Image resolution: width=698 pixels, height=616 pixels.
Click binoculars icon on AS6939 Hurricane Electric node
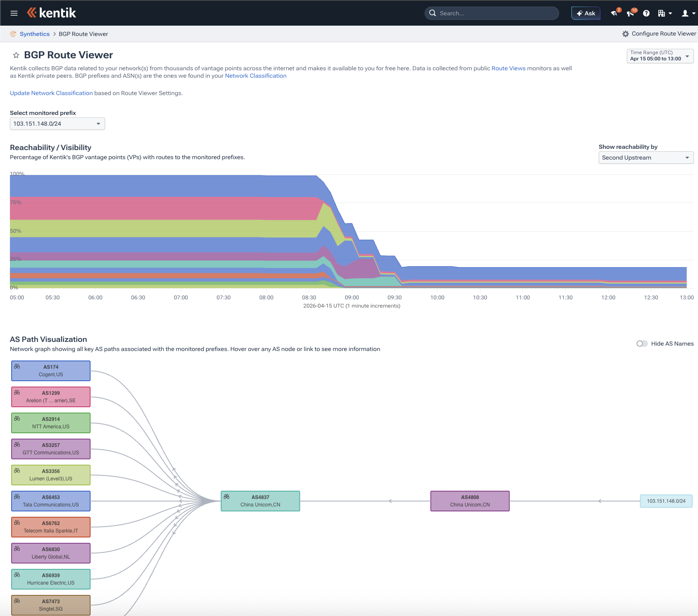17,575
